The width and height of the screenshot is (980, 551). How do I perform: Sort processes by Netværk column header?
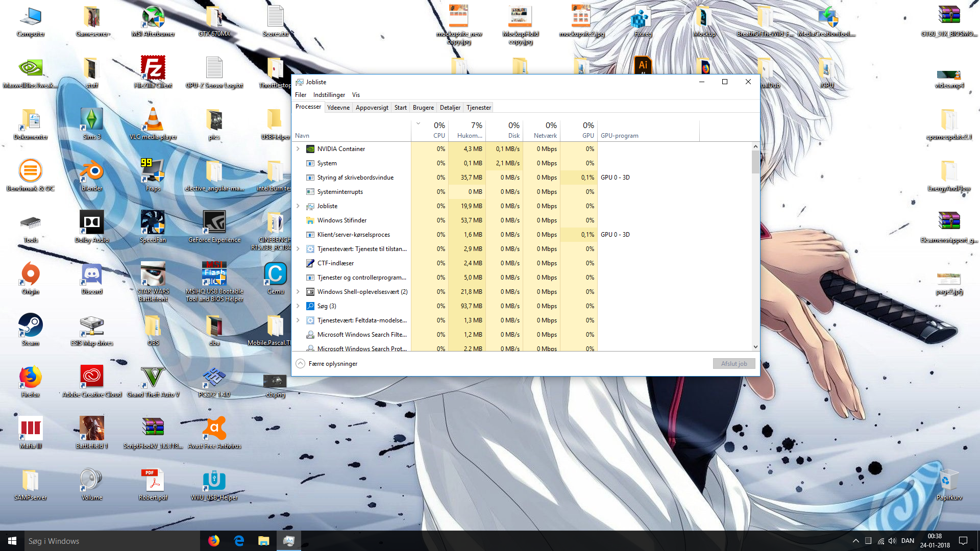coord(542,131)
